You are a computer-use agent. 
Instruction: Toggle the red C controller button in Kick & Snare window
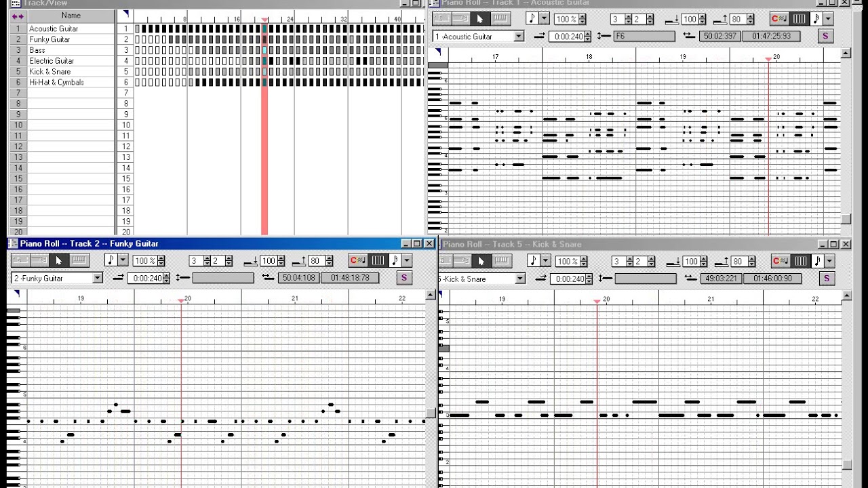(781, 261)
